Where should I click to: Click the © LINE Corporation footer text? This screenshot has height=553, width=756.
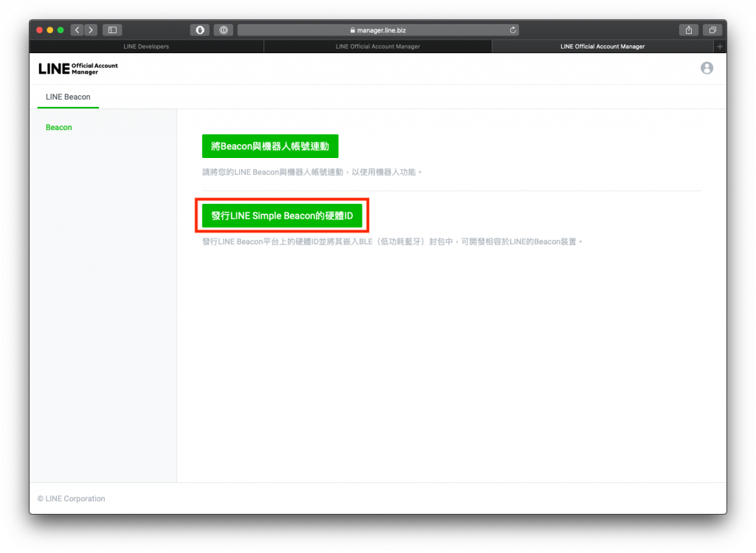point(72,498)
